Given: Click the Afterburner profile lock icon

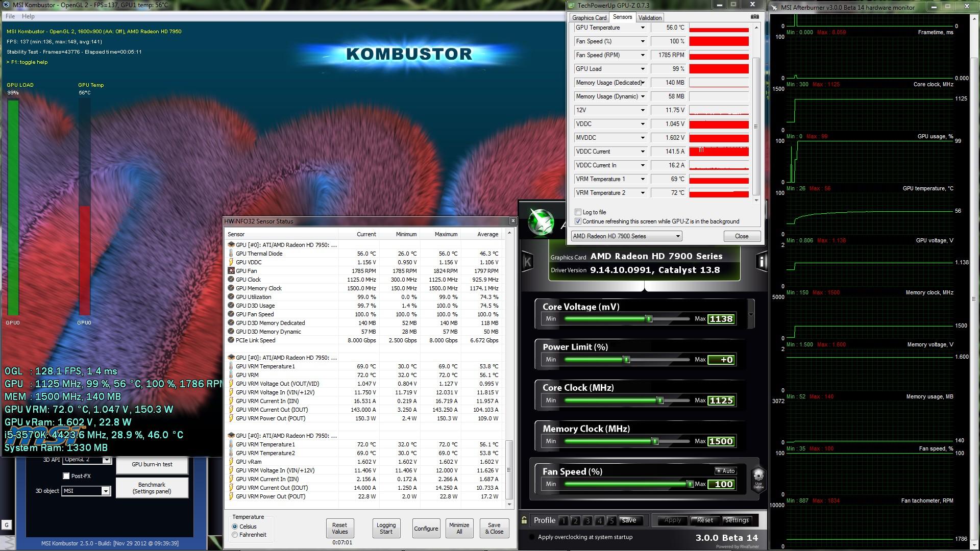Looking at the screenshot, I should coord(524,520).
